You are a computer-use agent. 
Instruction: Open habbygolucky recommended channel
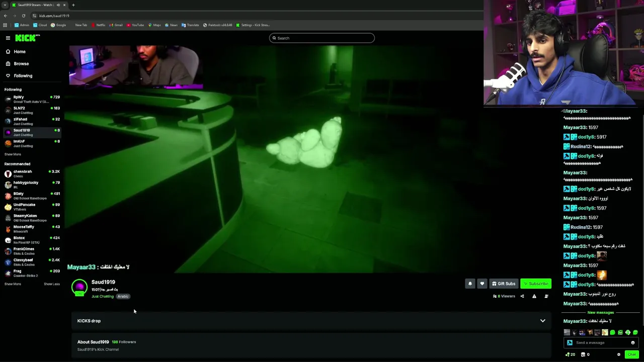(31, 185)
